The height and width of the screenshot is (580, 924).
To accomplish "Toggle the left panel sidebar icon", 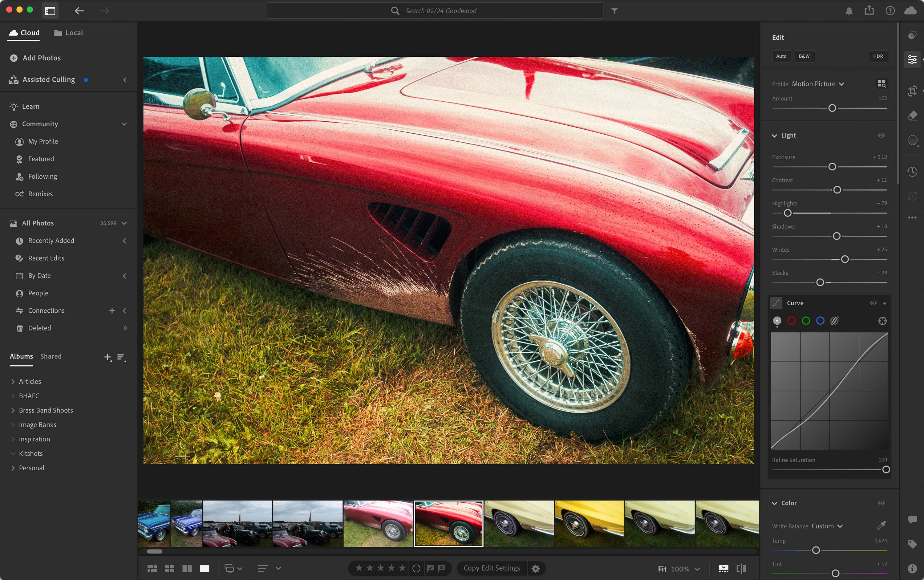I will 50,11.
